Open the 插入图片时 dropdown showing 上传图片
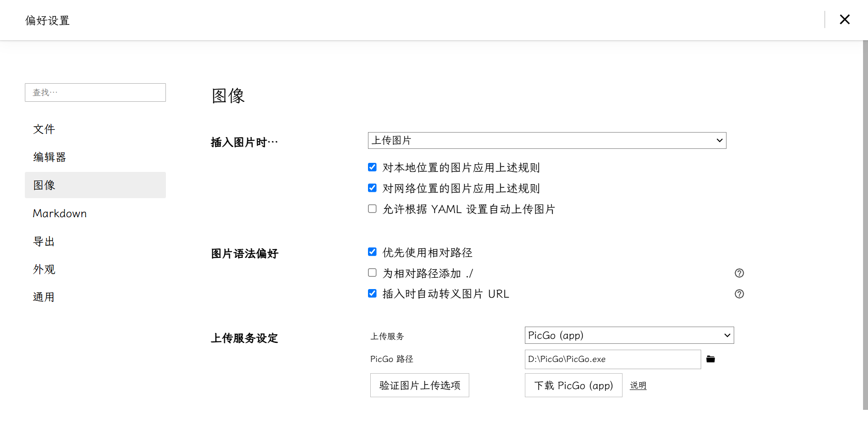 547,141
